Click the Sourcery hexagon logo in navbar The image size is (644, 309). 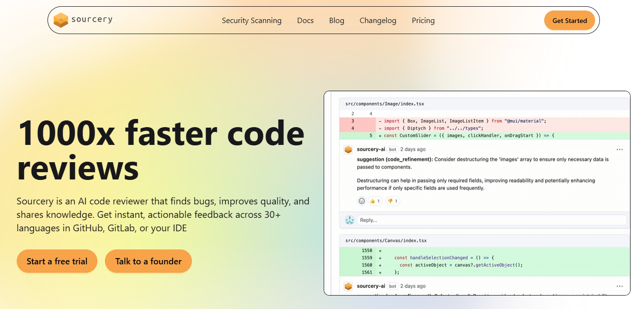pos(61,20)
